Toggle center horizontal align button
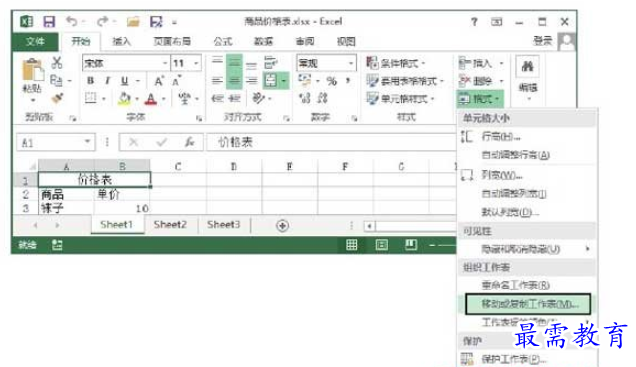Screen dimensions: 636x367 tap(234, 81)
